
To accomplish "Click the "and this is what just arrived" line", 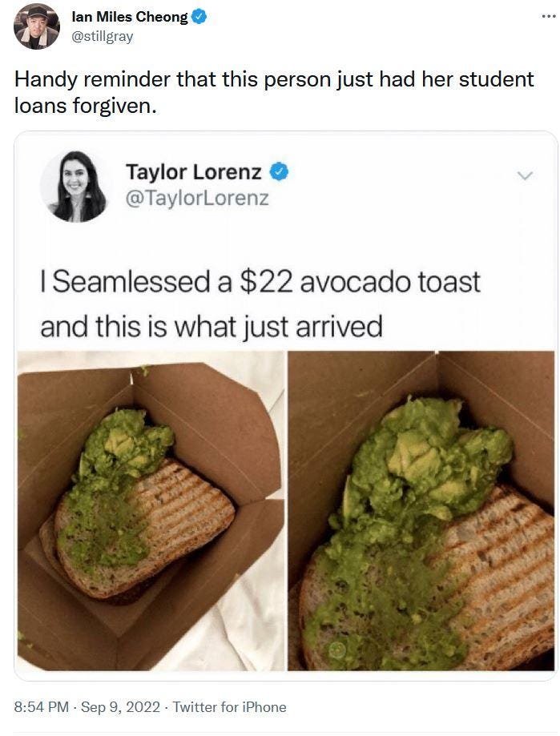I will coord(212,326).
